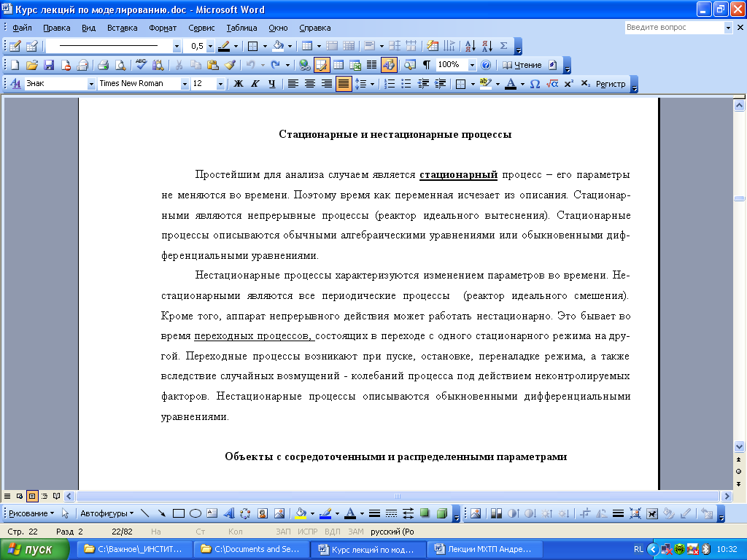The width and height of the screenshot is (747, 560).
Task: Click the text highlight color button
Action: pyautogui.click(x=485, y=84)
